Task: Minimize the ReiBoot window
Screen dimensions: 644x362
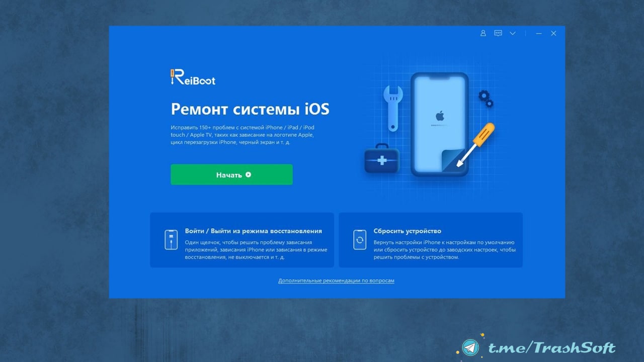Action: [x=539, y=33]
